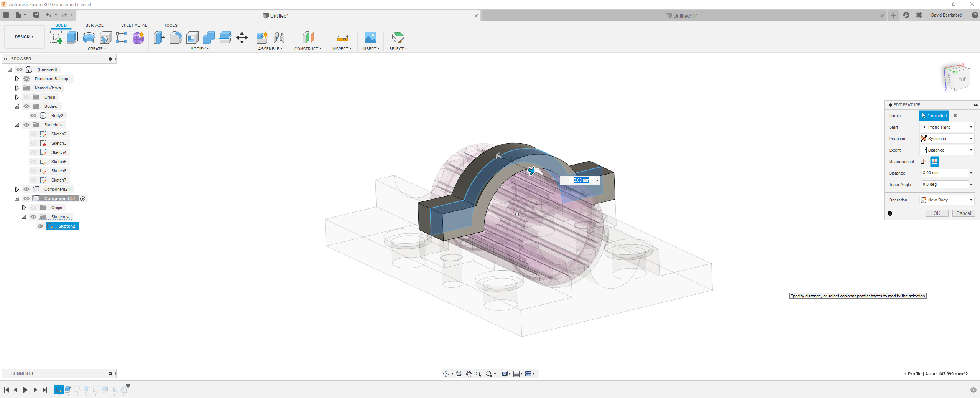
Task: Select the Press Pull tool
Action: tap(159, 38)
